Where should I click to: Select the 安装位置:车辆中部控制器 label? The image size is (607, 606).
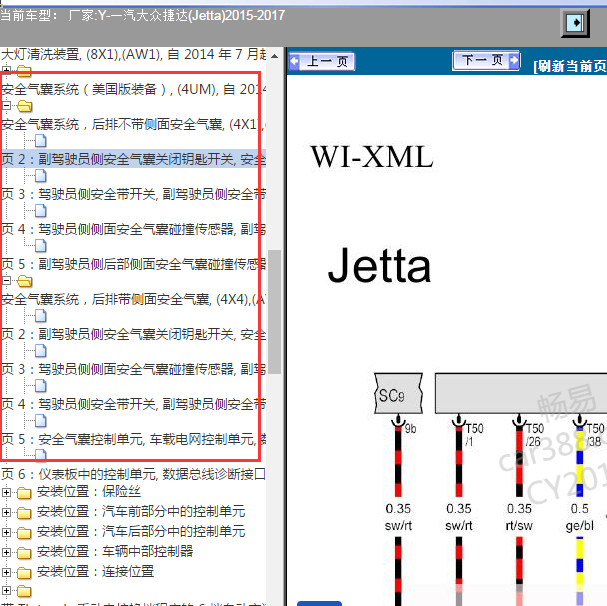115,551
